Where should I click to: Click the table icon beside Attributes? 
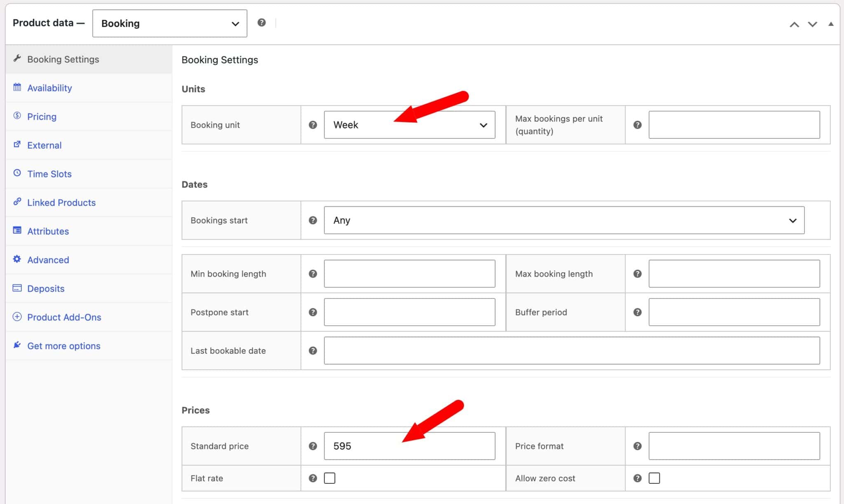17,230
